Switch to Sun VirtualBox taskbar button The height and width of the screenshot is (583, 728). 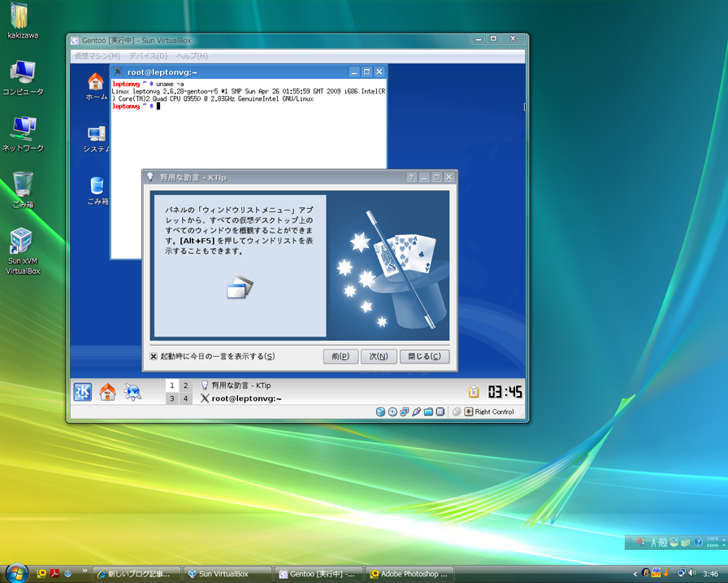[227, 574]
